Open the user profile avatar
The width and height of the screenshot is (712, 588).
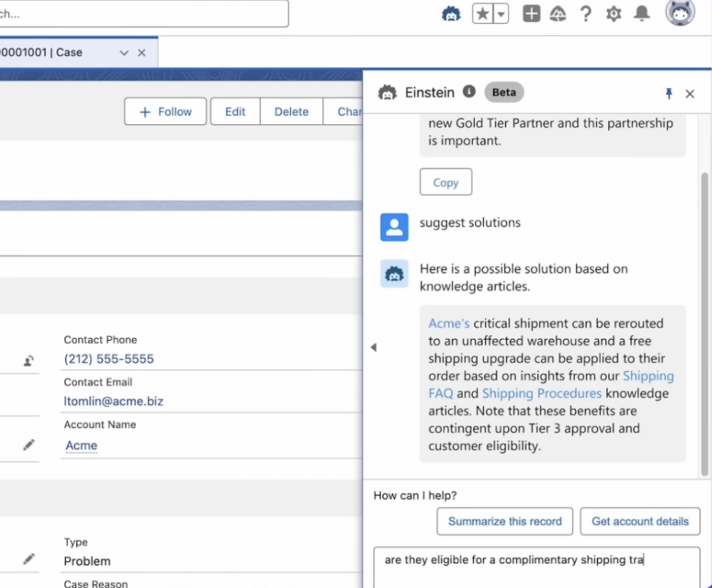pyautogui.click(x=680, y=12)
